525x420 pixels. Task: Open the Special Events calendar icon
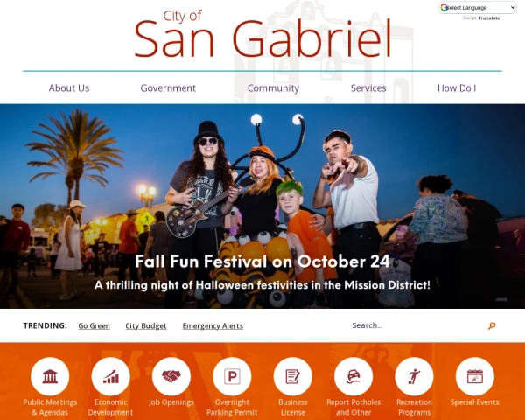pyautogui.click(x=475, y=376)
